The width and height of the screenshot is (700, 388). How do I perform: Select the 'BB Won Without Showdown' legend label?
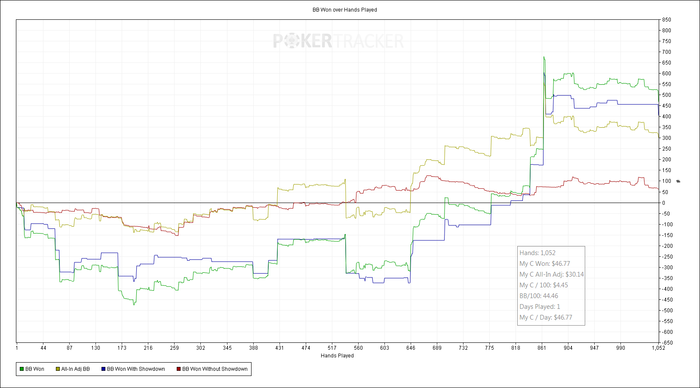[x=215, y=369]
